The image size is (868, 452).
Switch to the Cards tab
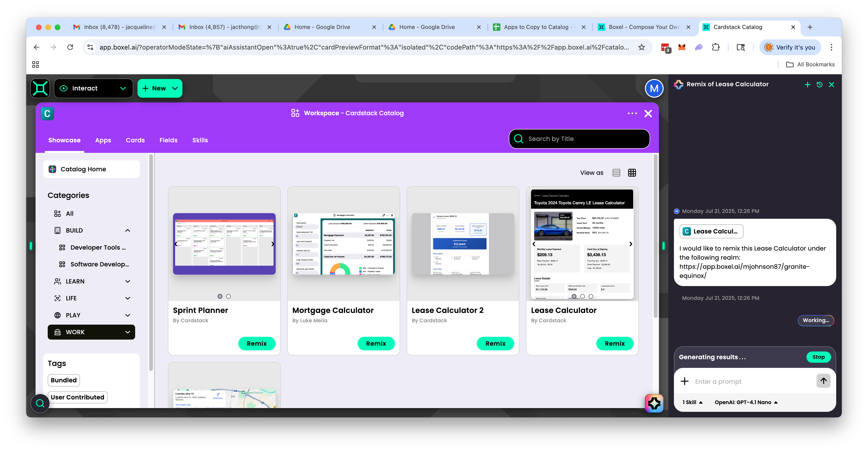135,140
